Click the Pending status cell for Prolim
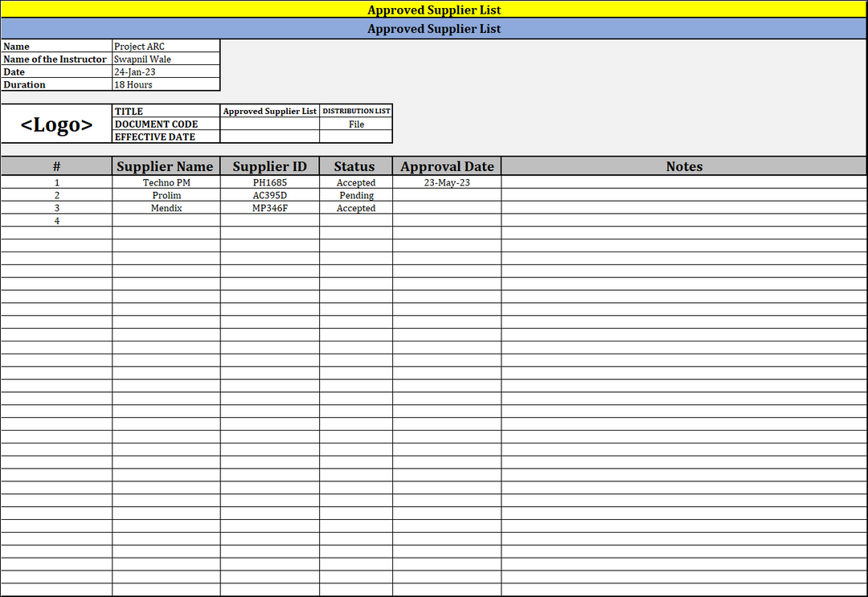Viewport: 868px width, 597px height. coord(356,196)
